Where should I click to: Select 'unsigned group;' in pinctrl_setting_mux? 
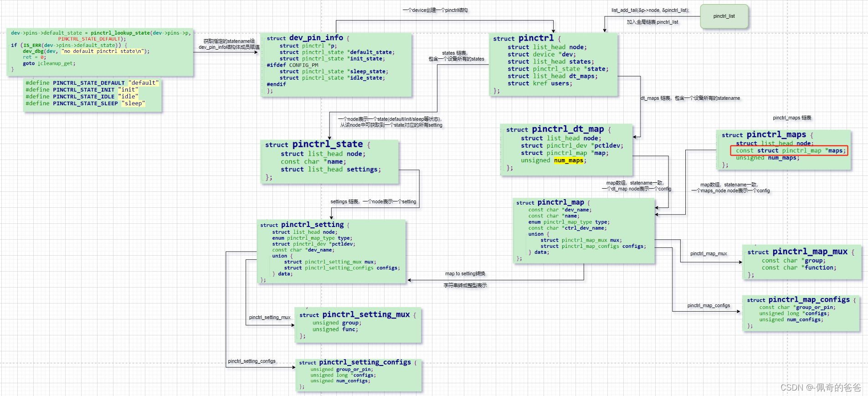pos(337,323)
